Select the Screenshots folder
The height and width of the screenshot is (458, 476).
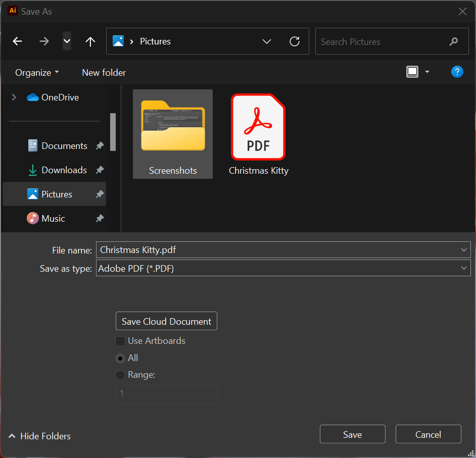click(x=173, y=134)
